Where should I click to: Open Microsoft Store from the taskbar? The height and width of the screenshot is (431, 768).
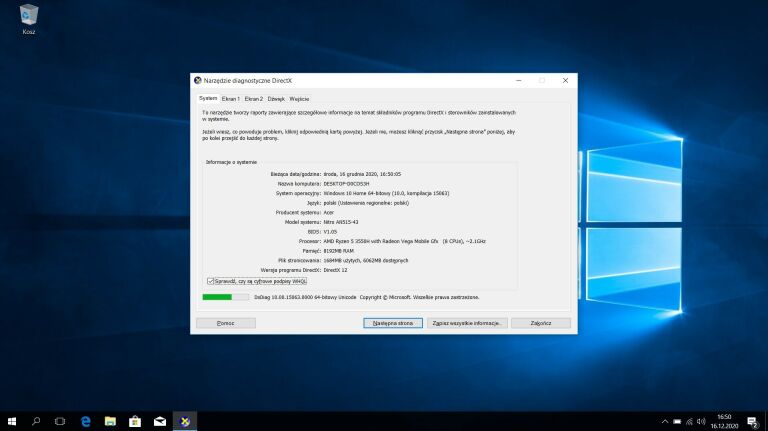pyautogui.click(x=135, y=421)
